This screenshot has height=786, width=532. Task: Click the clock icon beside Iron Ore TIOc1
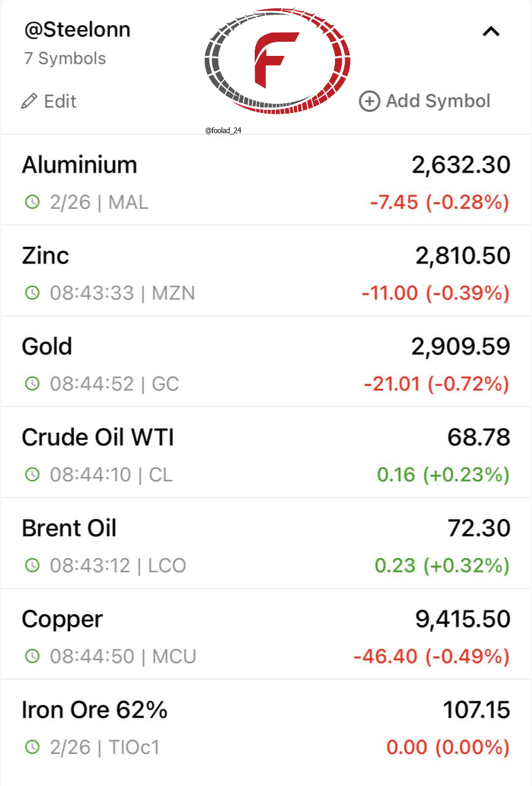[32, 747]
